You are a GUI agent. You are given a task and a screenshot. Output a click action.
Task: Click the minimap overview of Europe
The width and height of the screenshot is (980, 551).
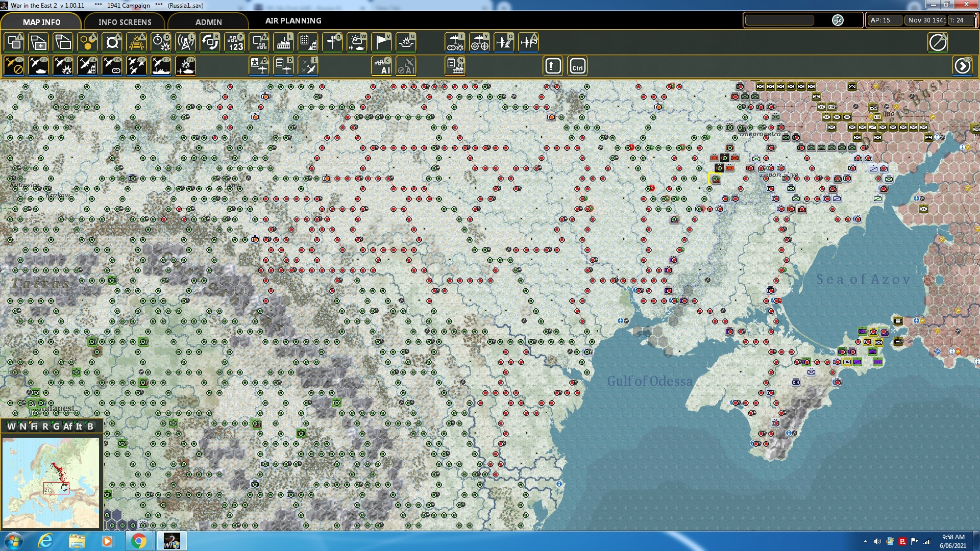(x=51, y=482)
